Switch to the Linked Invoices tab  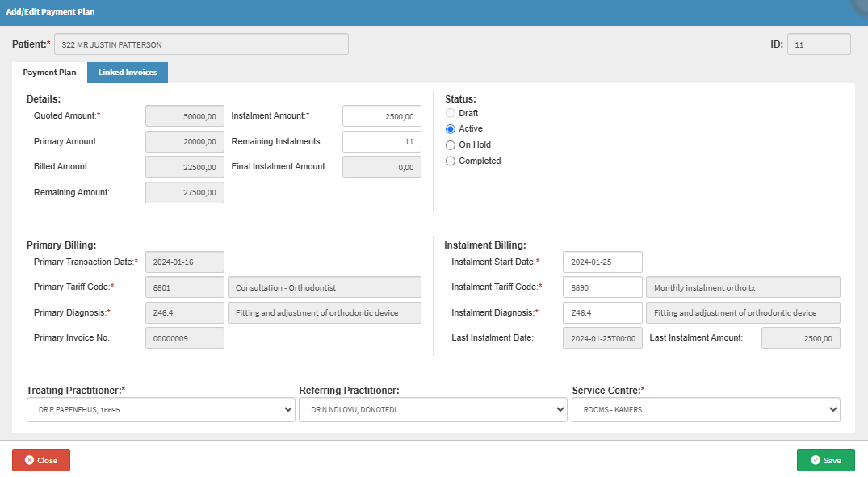coord(128,73)
